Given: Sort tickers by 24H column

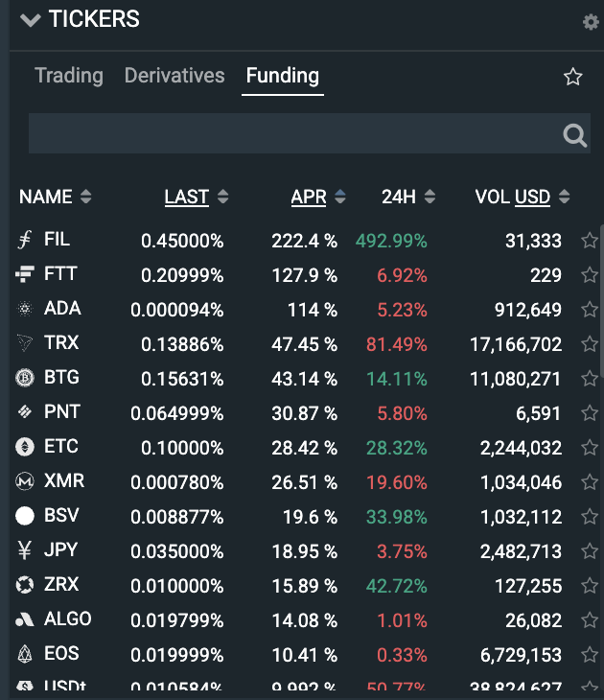Looking at the screenshot, I should coord(408,197).
